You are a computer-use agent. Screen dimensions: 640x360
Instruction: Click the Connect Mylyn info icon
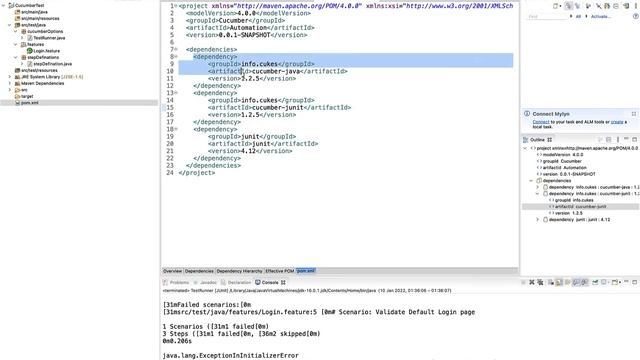[x=527, y=114]
